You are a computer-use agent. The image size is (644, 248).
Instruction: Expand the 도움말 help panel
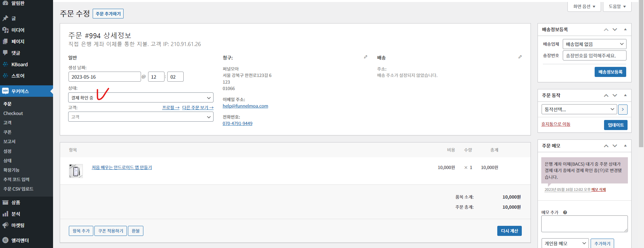click(x=617, y=6)
